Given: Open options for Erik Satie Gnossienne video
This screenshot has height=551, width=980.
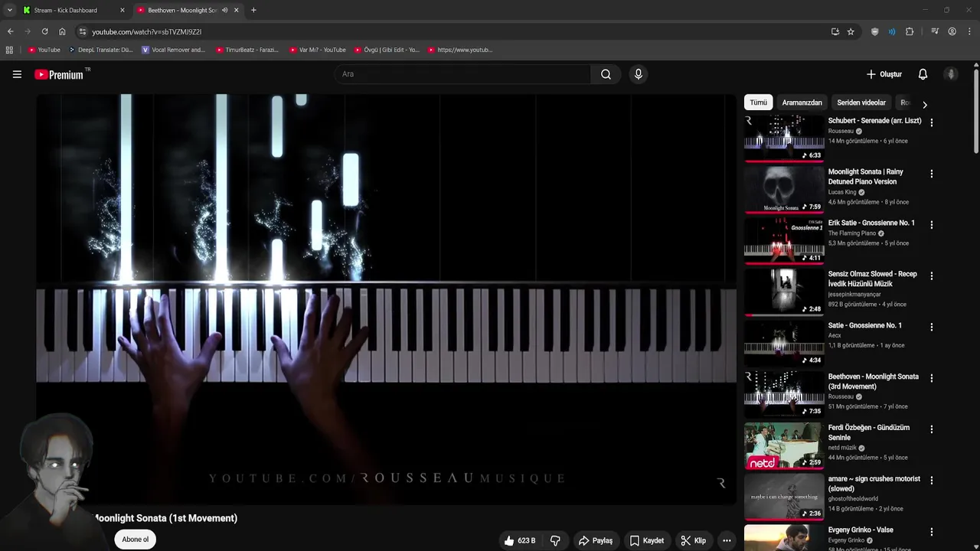Looking at the screenshot, I should pos(931,225).
